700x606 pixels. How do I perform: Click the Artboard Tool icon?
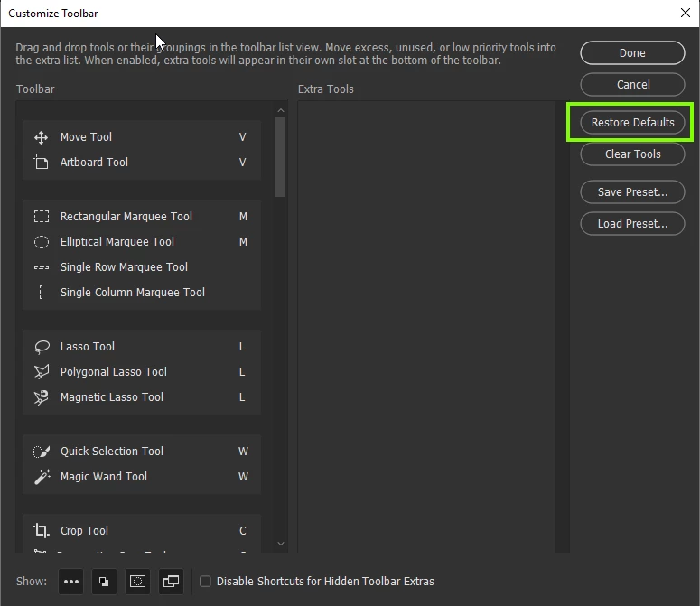(x=41, y=163)
